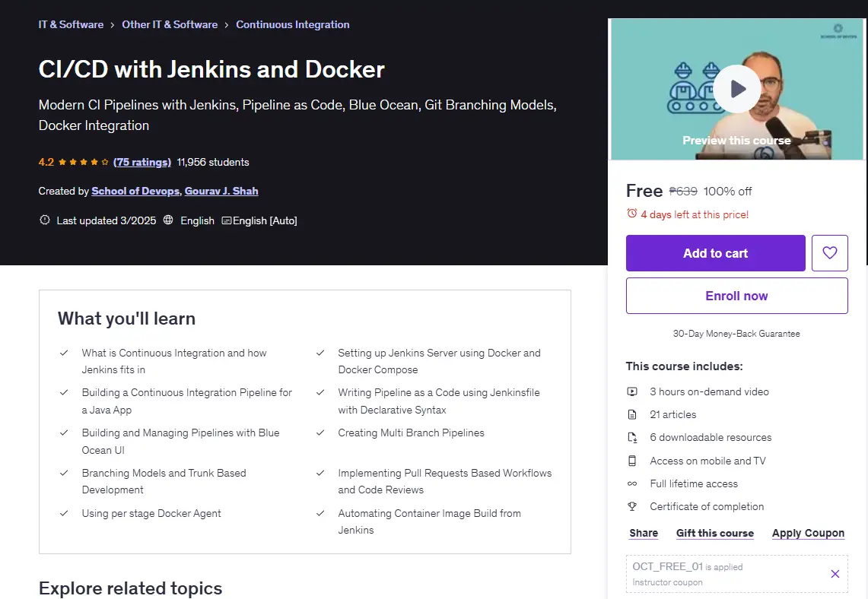Viewport: 868px width, 599px height.
Task: Click the This course includes heading
Action: (x=684, y=366)
